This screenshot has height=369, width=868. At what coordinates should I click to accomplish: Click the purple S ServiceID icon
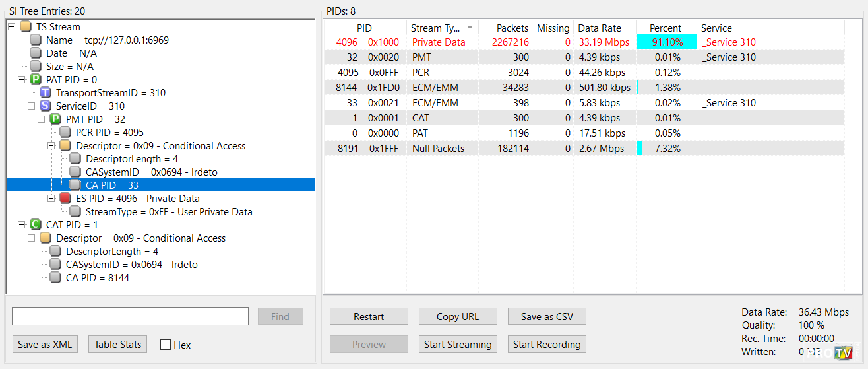coord(46,106)
